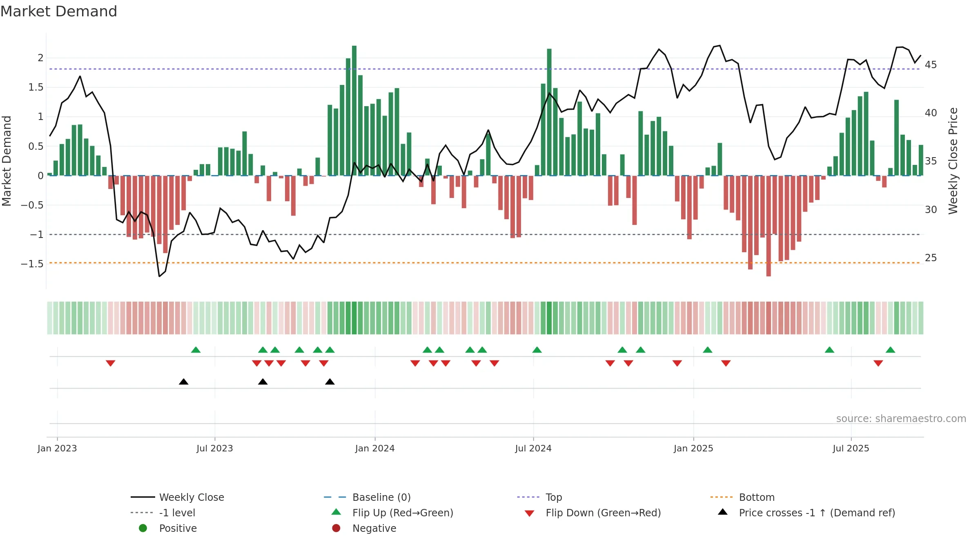Viewport: 980px width, 551px height.
Task: Click the Weekly Close legend entry
Action: [177, 497]
